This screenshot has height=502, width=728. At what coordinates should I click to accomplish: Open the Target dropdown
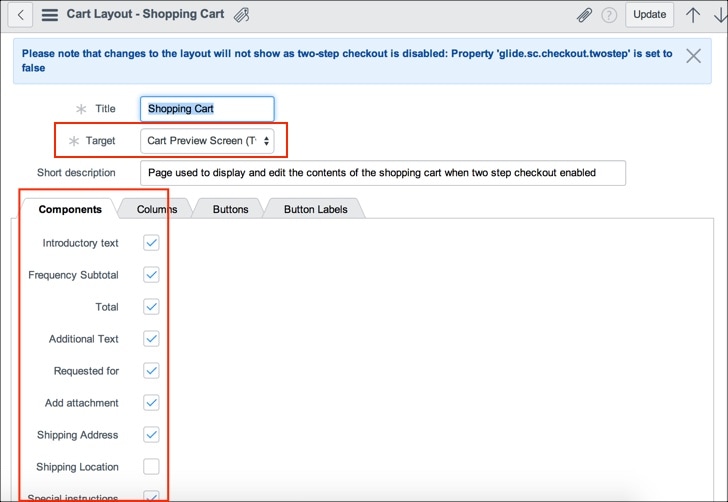(x=207, y=141)
